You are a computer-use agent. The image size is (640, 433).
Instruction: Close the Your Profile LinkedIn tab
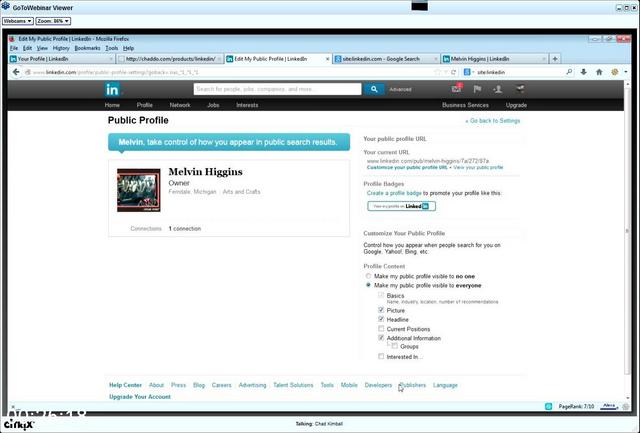[x=111, y=59]
